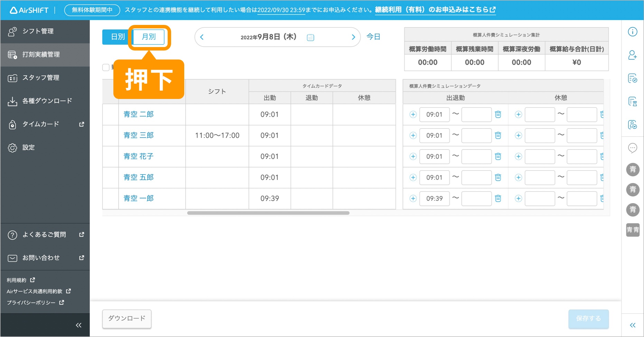This screenshot has width=644, height=337.
Task: Add attendance row for 青空 三郎 with plus icon
Action: (413, 136)
